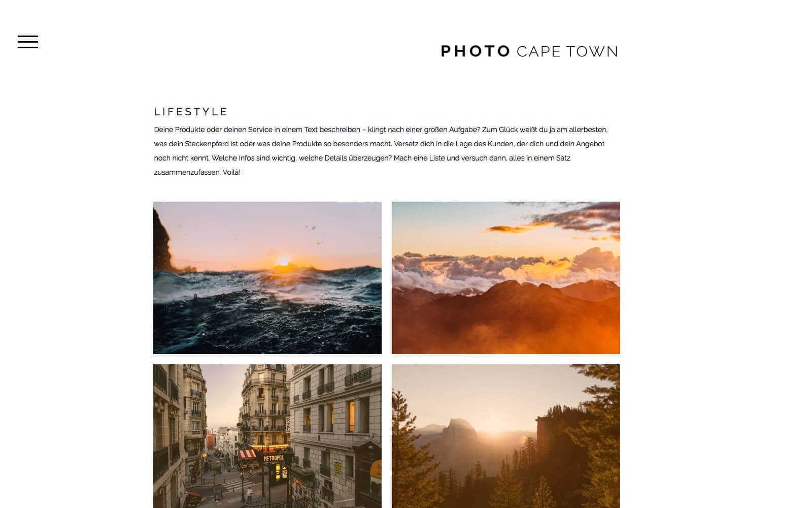Click the setting sun in ocean photo

click(x=283, y=262)
